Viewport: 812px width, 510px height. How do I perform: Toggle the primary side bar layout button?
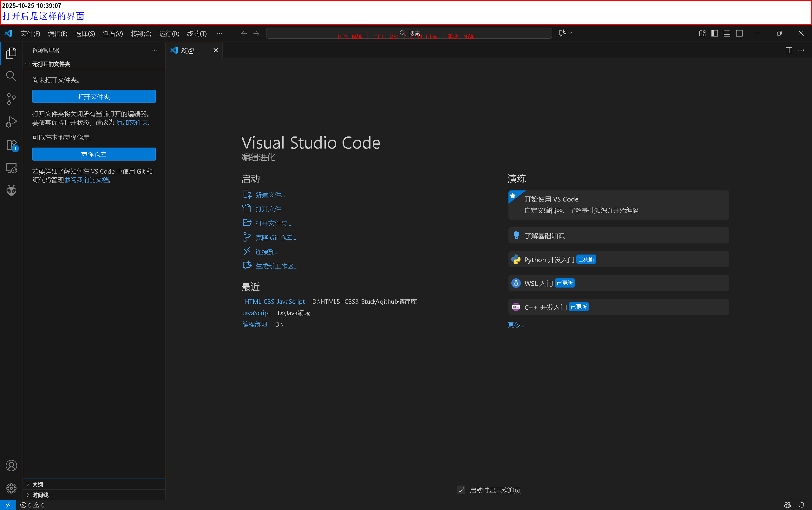click(x=714, y=33)
